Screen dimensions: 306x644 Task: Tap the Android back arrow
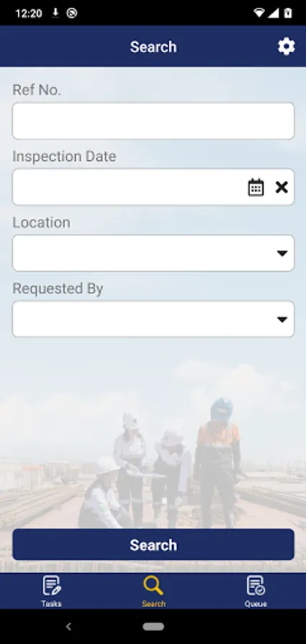pos(69,626)
